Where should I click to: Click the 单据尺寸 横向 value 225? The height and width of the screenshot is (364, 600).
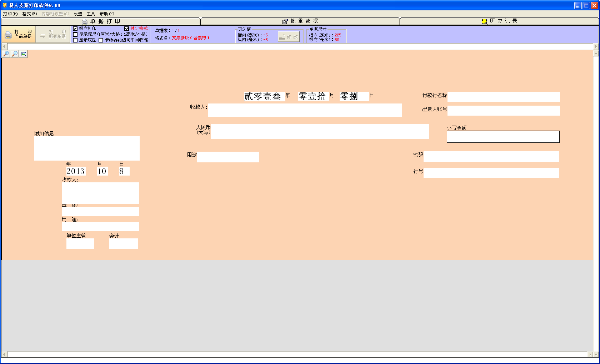coord(338,35)
